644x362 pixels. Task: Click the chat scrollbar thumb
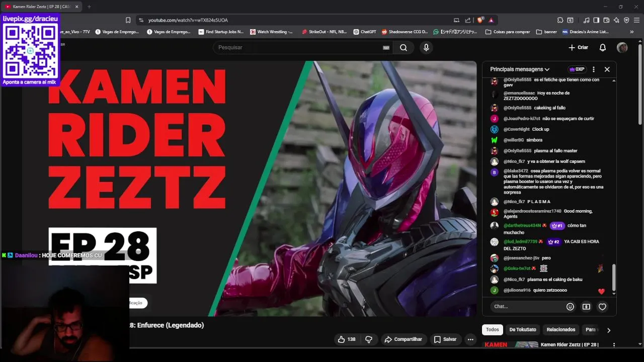coord(614,277)
